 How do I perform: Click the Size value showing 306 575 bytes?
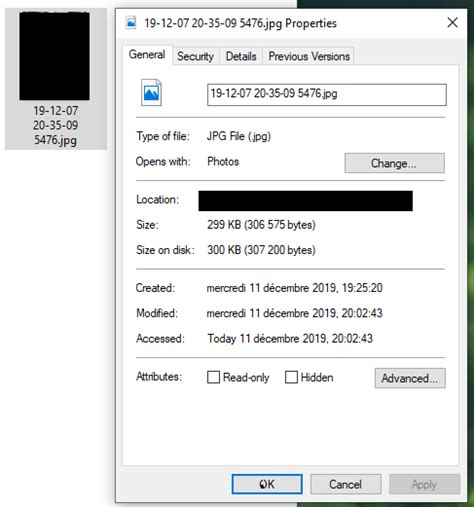(261, 225)
